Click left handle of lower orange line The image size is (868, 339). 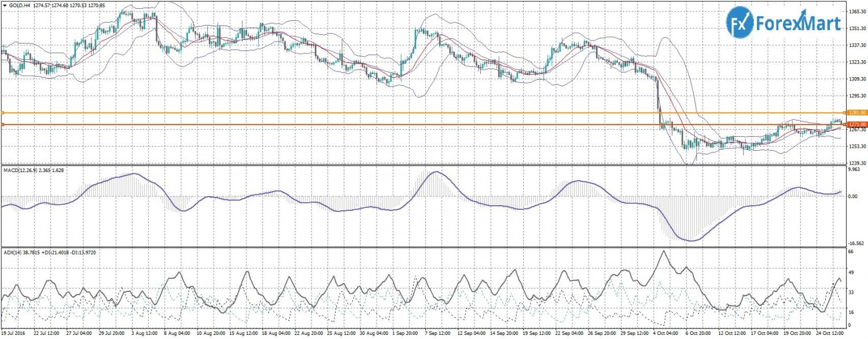point(2,125)
